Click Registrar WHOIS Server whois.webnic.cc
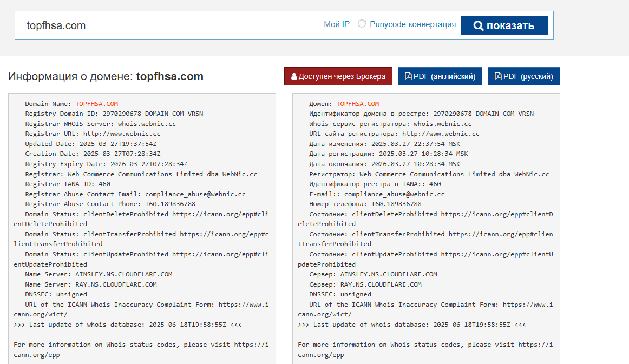The image size is (629, 364). click(x=147, y=124)
